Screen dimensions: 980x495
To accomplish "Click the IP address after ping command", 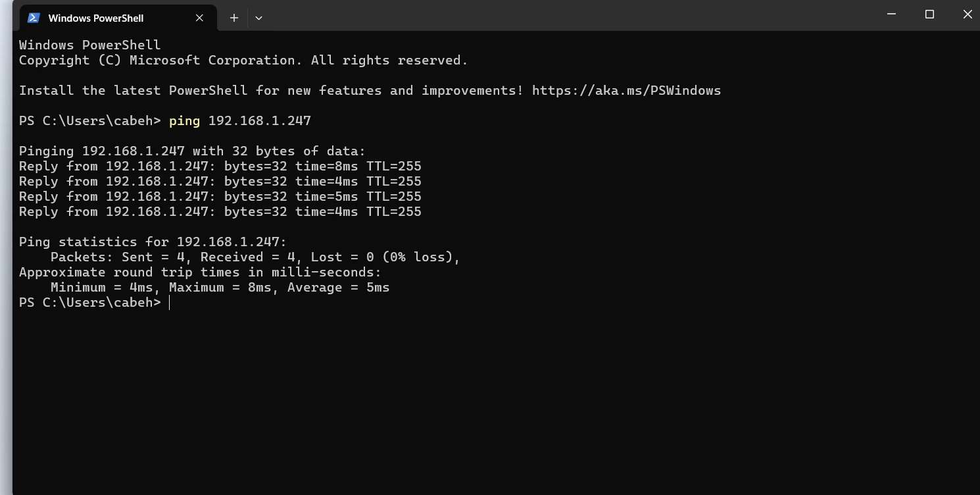I will (x=259, y=121).
